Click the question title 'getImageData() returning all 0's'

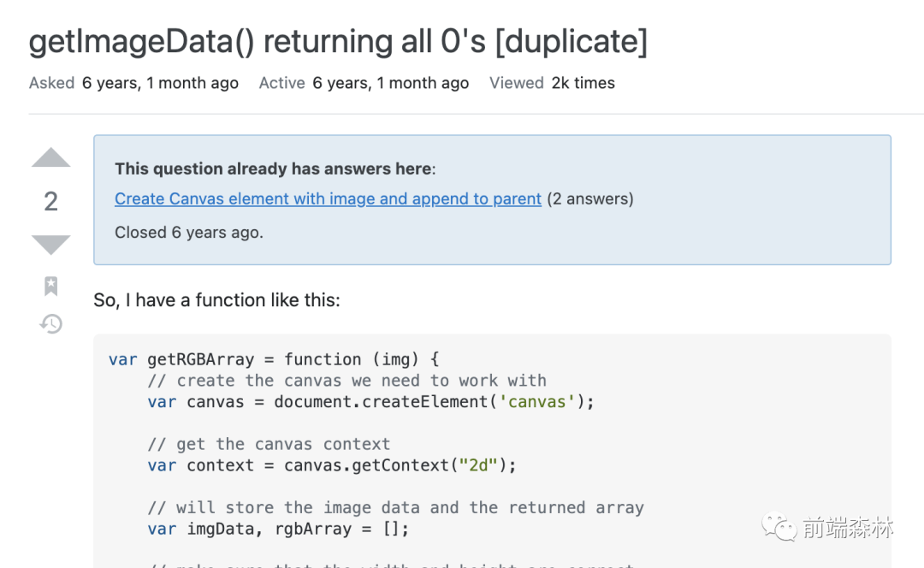coord(338,41)
